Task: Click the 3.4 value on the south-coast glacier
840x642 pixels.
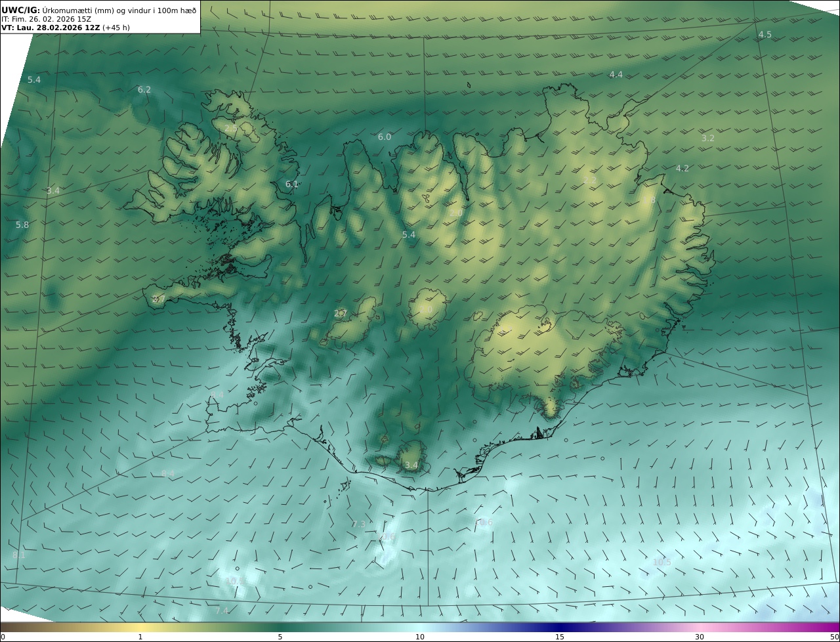Action: point(411,465)
